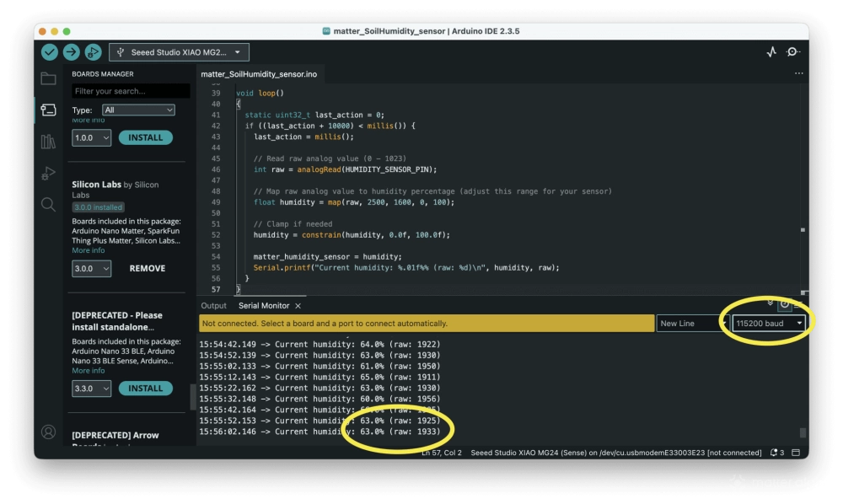Open the Sketchbook folder sidebar icon
Image resolution: width=843 pixels, height=504 pixels.
(x=49, y=78)
